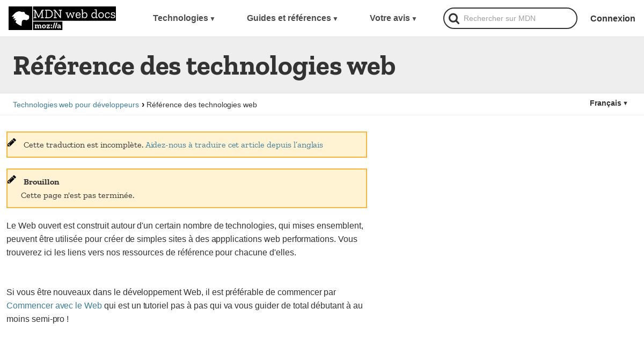
Task: Go to Technologies web pour développeurs breadcrumb
Action: tap(76, 105)
